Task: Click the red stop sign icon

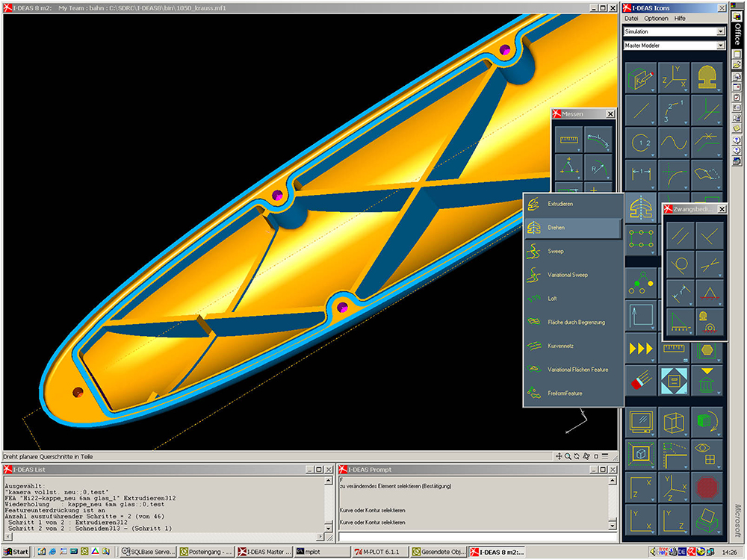Action: coord(707,487)
